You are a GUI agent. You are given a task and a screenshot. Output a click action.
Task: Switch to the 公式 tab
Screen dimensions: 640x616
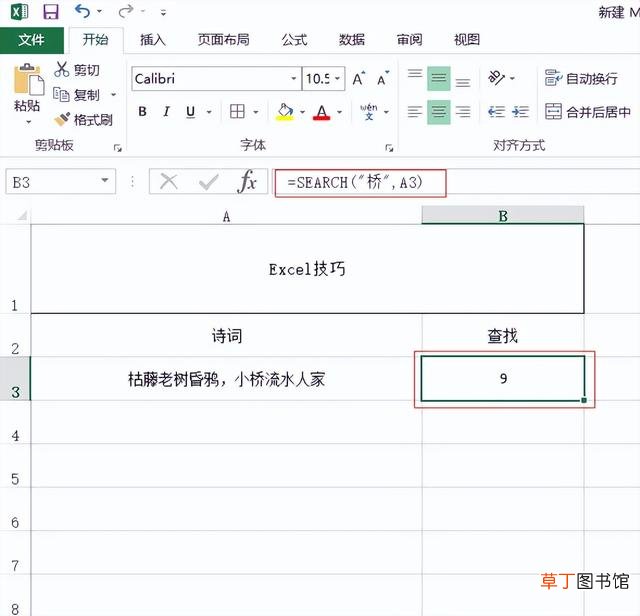click(x=294, y=40)
